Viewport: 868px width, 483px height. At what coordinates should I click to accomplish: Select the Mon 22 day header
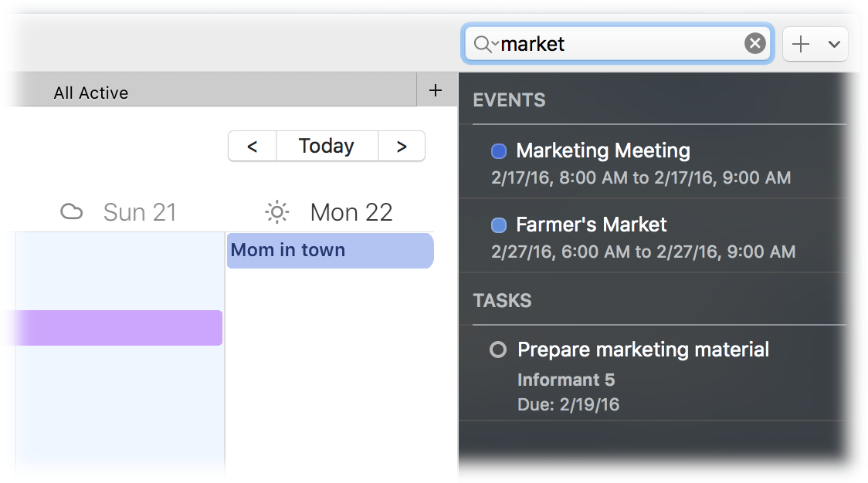[x=351, y=211]
